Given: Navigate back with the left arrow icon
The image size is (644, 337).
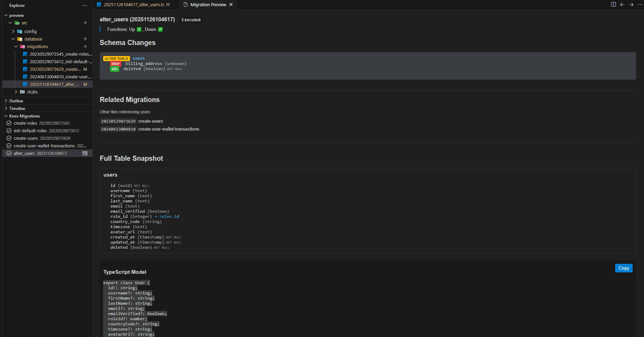Looking at the screenshot, I should coord(622,4).
